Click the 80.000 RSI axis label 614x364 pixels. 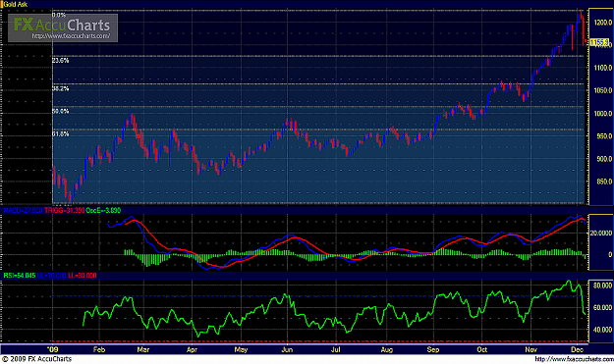click(x=602, y=286)
